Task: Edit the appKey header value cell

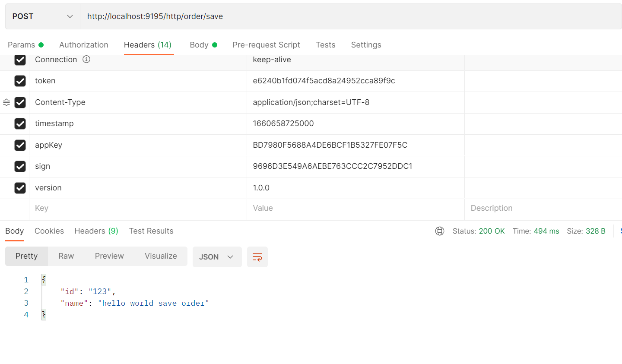Action: coord(354,145)
